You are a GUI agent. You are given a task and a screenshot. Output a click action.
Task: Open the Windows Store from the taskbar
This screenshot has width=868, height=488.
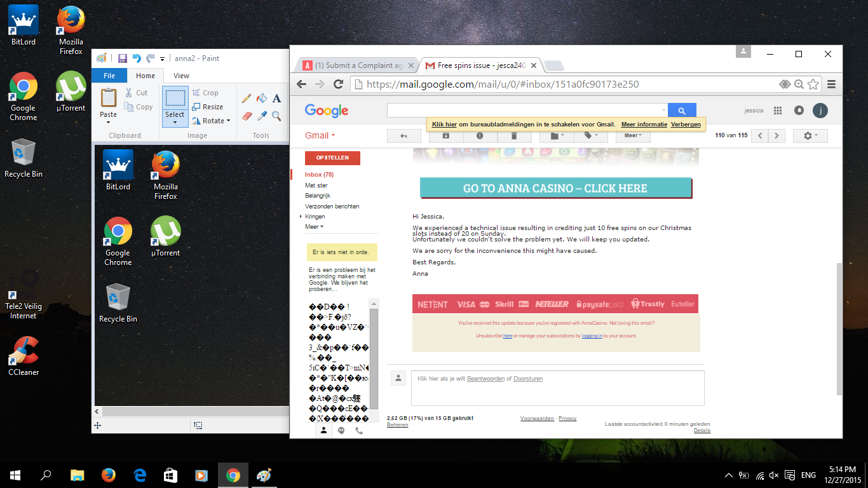(170, 475)
